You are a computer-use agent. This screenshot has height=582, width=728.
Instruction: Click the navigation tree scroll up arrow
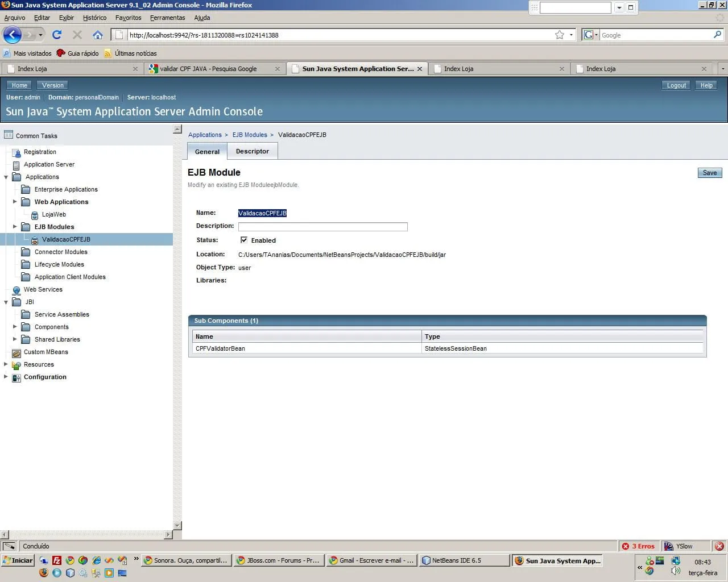point(177,130)
